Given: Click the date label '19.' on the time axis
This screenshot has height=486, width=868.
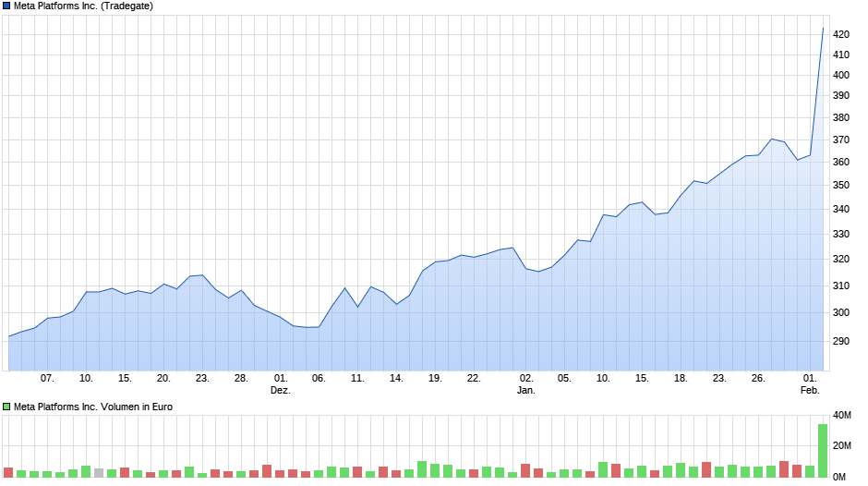Looking at the screenshot, I should [435, 379].
